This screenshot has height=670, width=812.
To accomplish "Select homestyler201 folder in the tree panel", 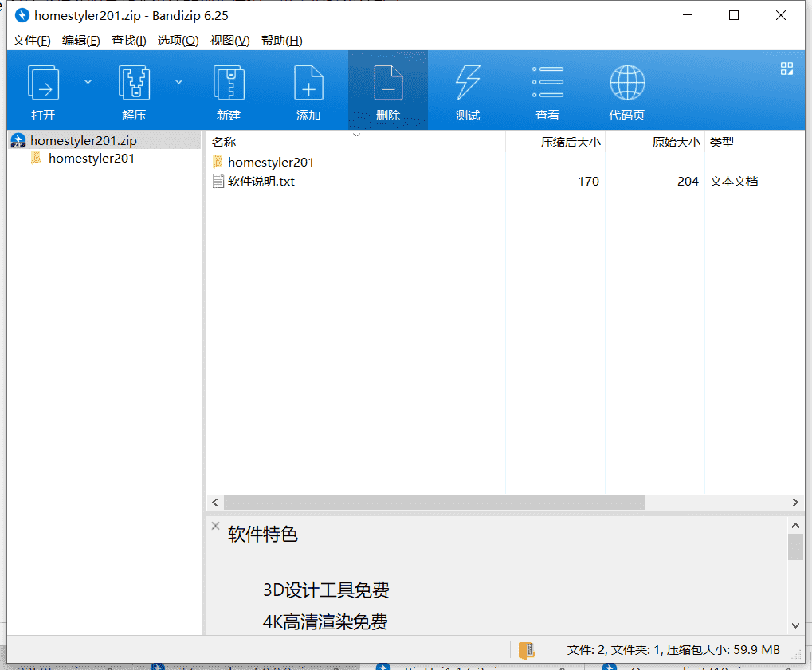I will click(x=92, y=158).
